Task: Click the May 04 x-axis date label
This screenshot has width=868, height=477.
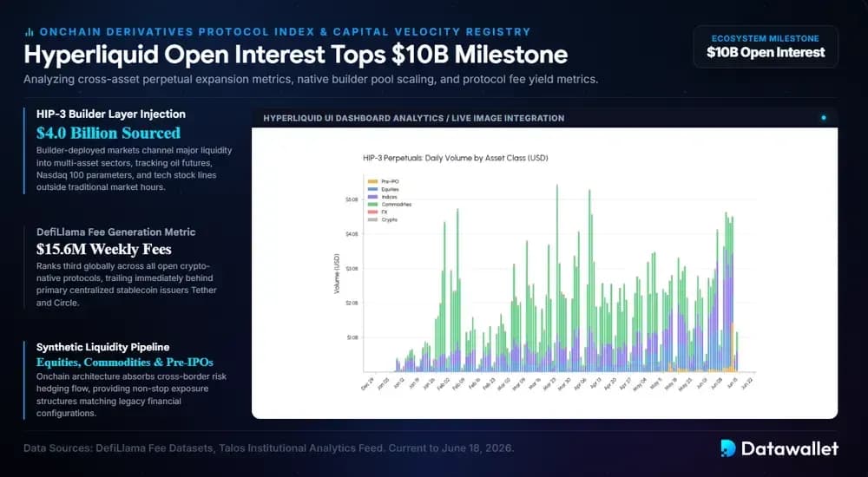Action: 640,383
